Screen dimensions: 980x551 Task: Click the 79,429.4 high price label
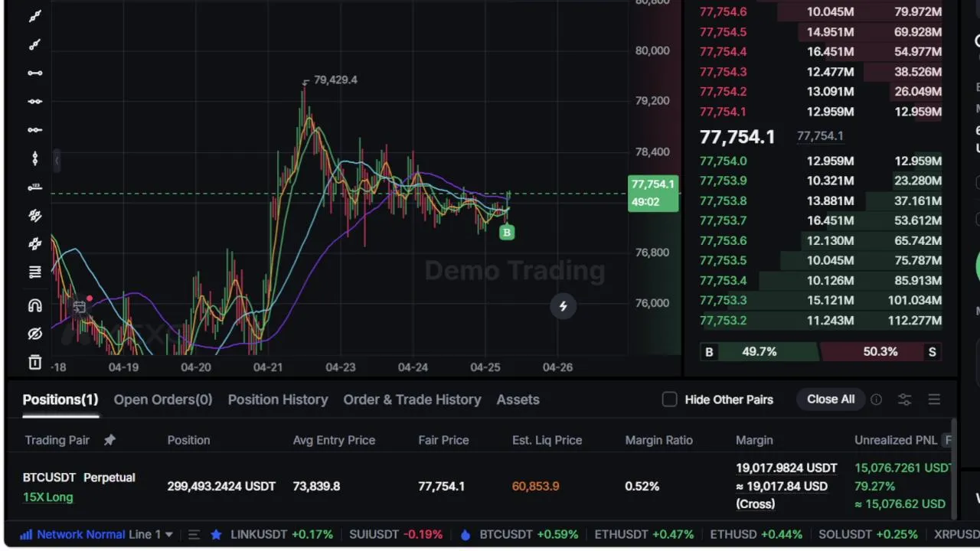click(335, 80)
